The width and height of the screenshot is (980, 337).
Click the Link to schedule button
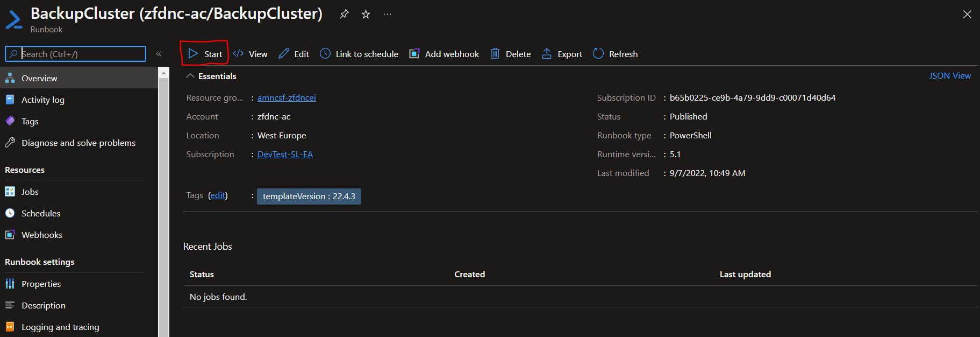click(x=359, y=54)
